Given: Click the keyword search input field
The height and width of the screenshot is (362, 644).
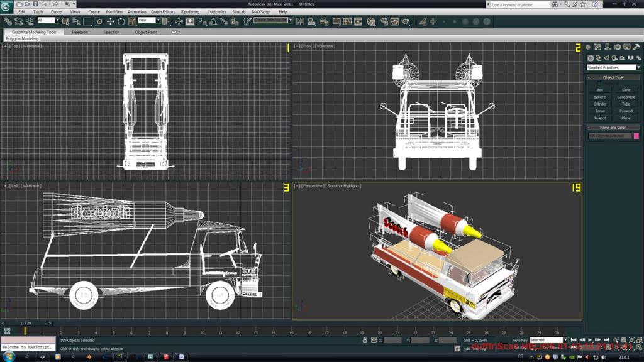Looking at the screenshot, I should [519, 4].
